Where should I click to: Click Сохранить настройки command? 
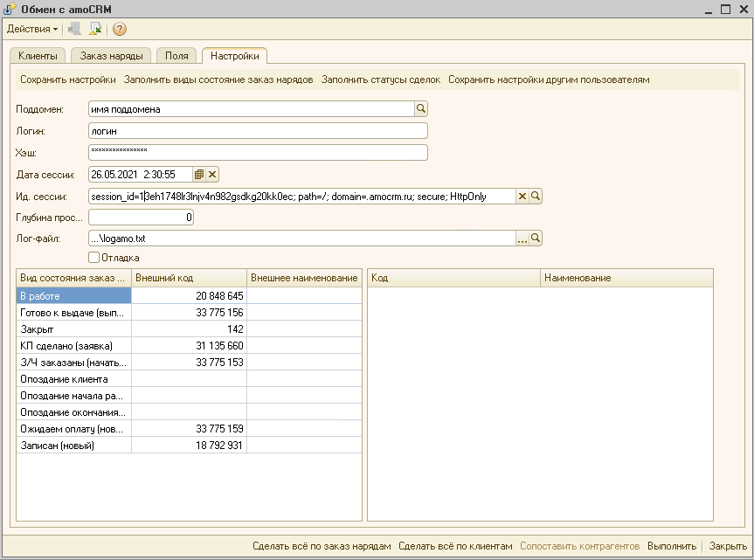68,80
